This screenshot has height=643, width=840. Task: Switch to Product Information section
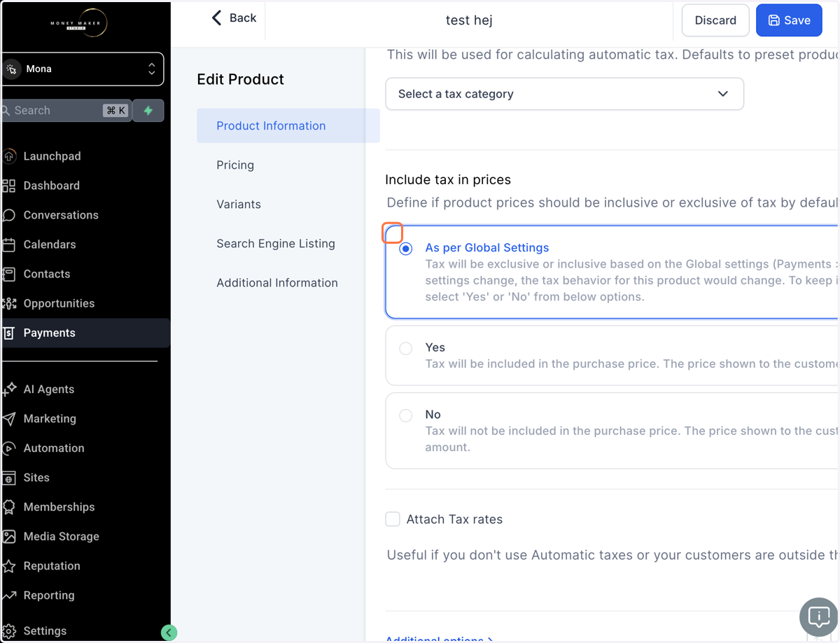click(288, 126)
